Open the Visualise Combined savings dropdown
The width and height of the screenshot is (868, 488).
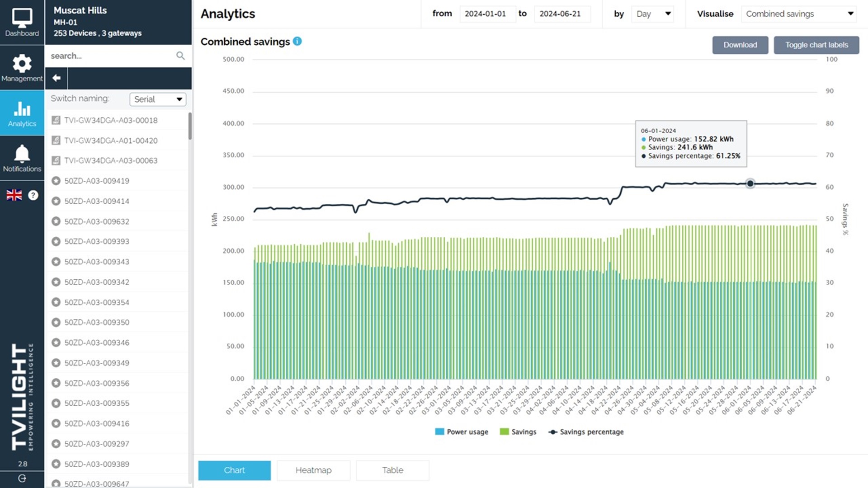tap(799, 14)
